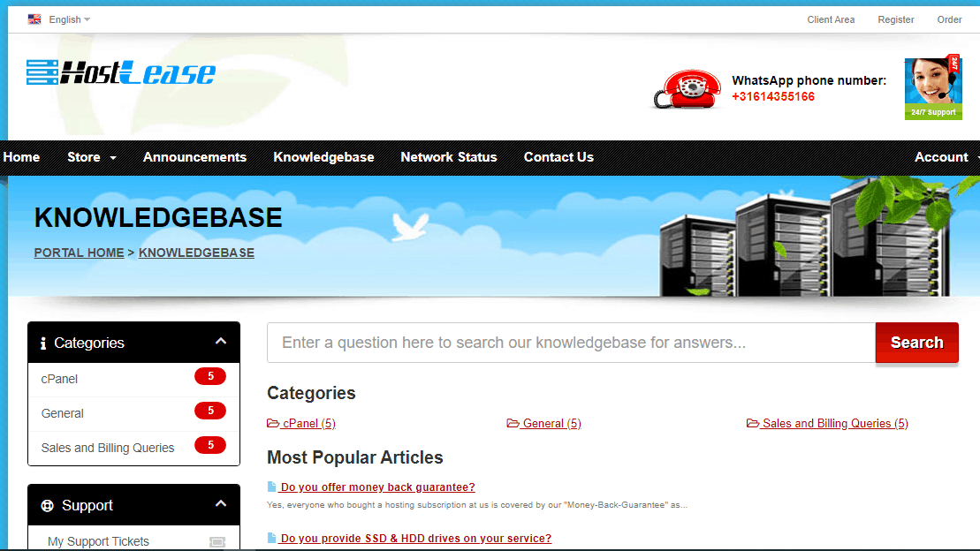The height and width of the screenshot is (551, 980).
Task: Collapse the Categories sidebar panel
Action: tap(221, 341)
